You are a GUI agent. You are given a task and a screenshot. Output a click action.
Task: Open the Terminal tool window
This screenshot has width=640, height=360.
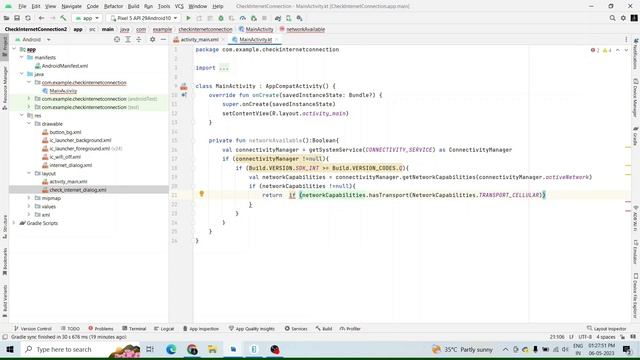pos(134,329)
